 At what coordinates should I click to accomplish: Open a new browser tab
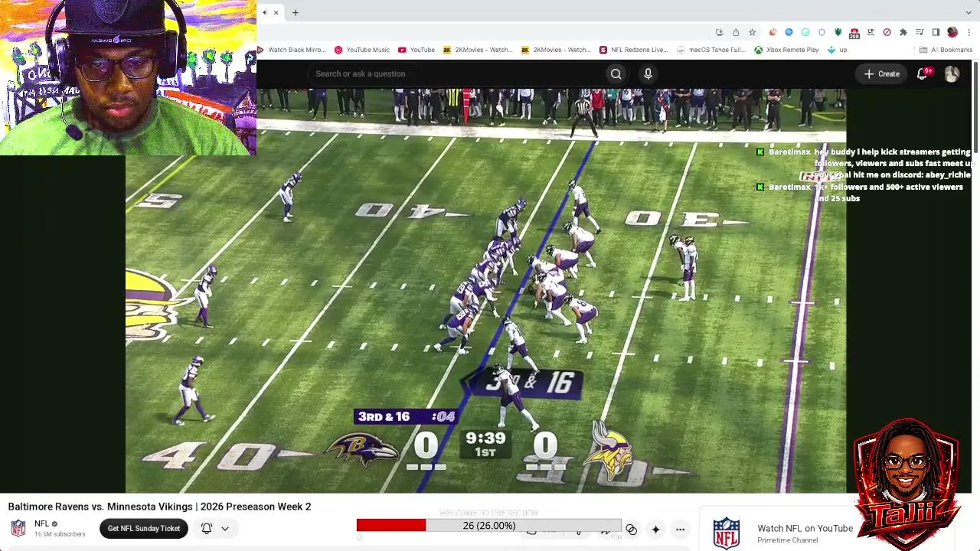296,12
